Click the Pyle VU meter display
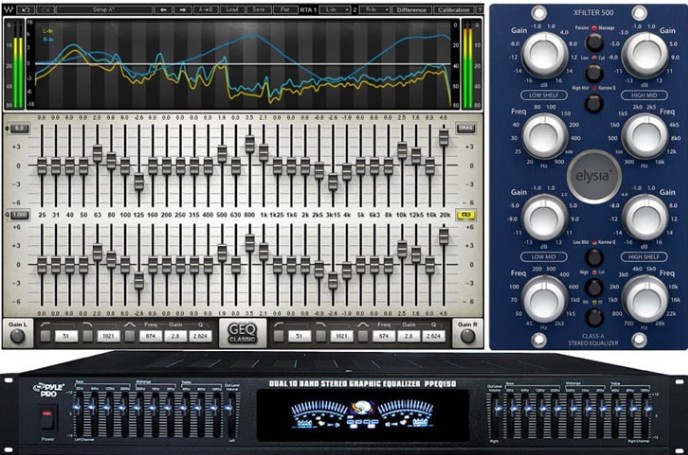This screenshot has width=688, height=455. (362, 415)
